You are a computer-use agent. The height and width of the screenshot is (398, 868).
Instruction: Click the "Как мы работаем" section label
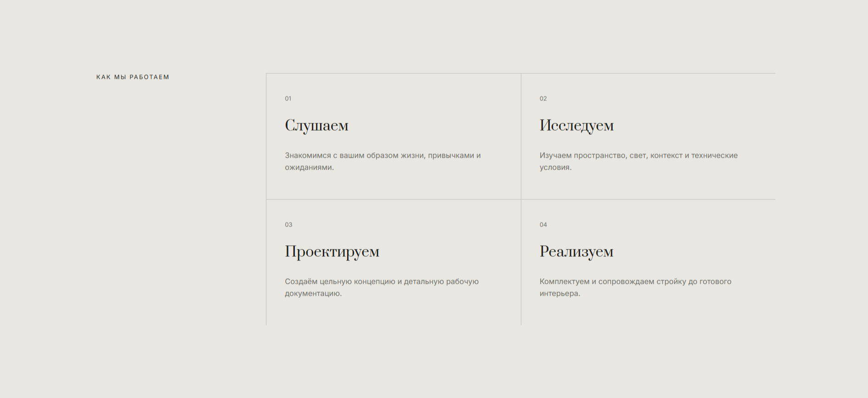point(133,77)
